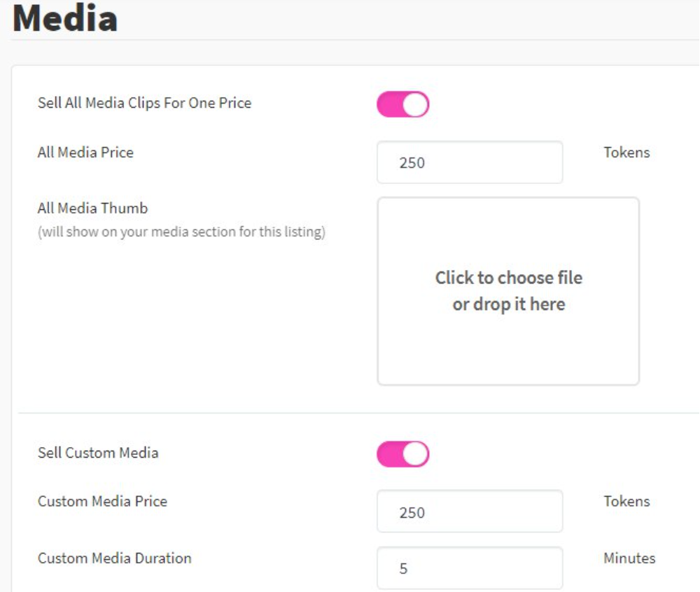Viewport: 700px width, 592px height.
Task: Click the "Custom Media Duration" label
Action: point(114,558)
